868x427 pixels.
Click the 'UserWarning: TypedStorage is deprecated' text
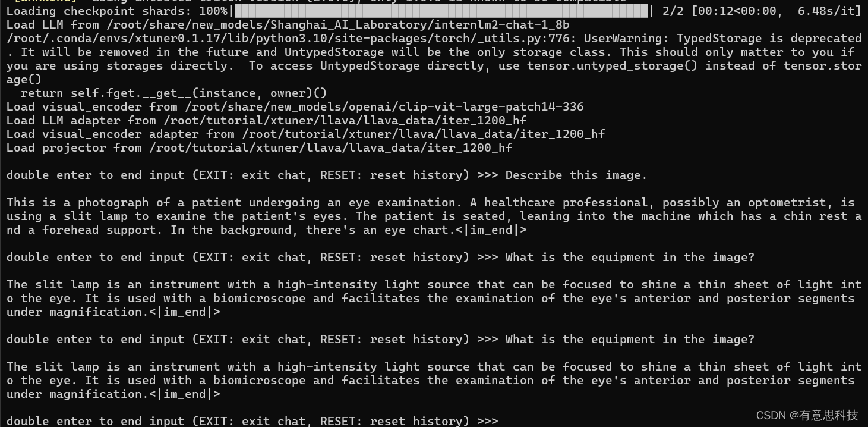coord(722,39)
